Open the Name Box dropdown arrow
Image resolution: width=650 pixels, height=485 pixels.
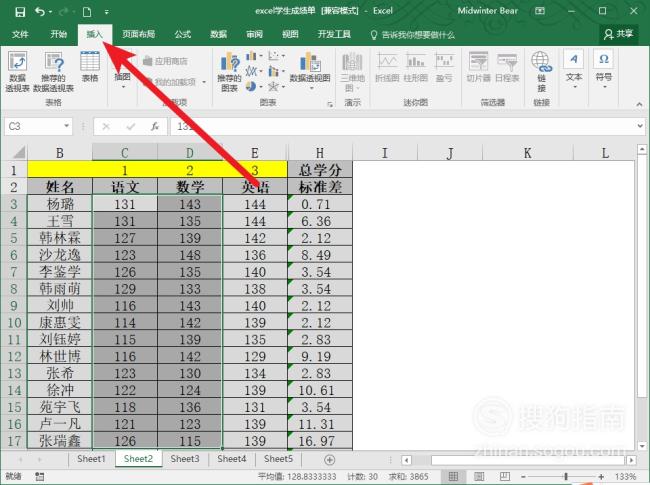click(x=66, y=126)
